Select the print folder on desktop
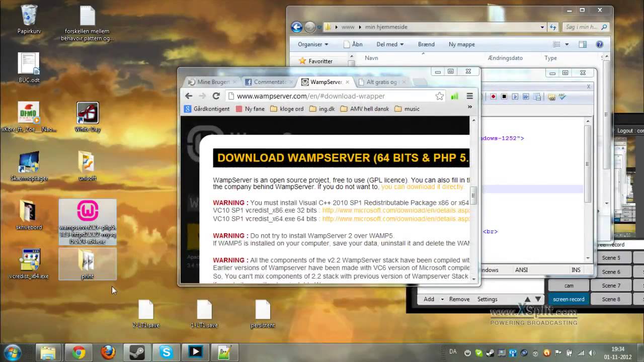Screen dimensions: 644x362 (88, 264)
